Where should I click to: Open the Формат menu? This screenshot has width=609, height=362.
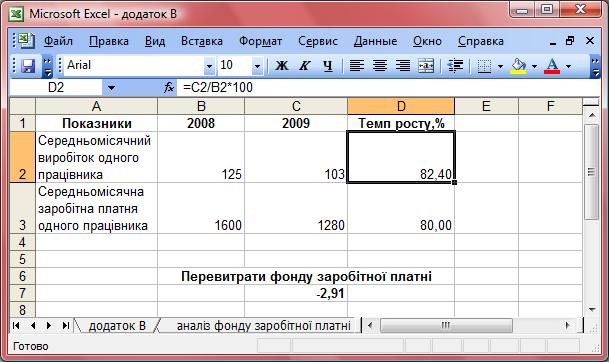(x=260, y=41)
